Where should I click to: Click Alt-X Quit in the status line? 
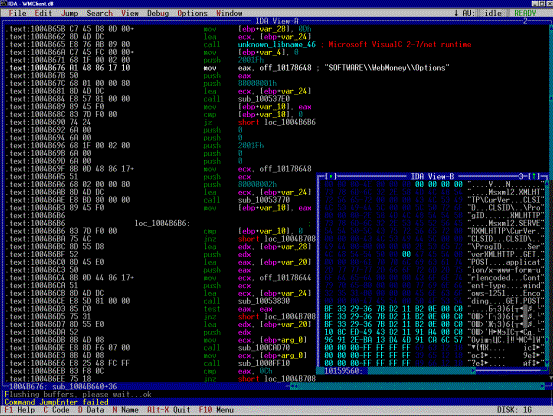point(169,410)
